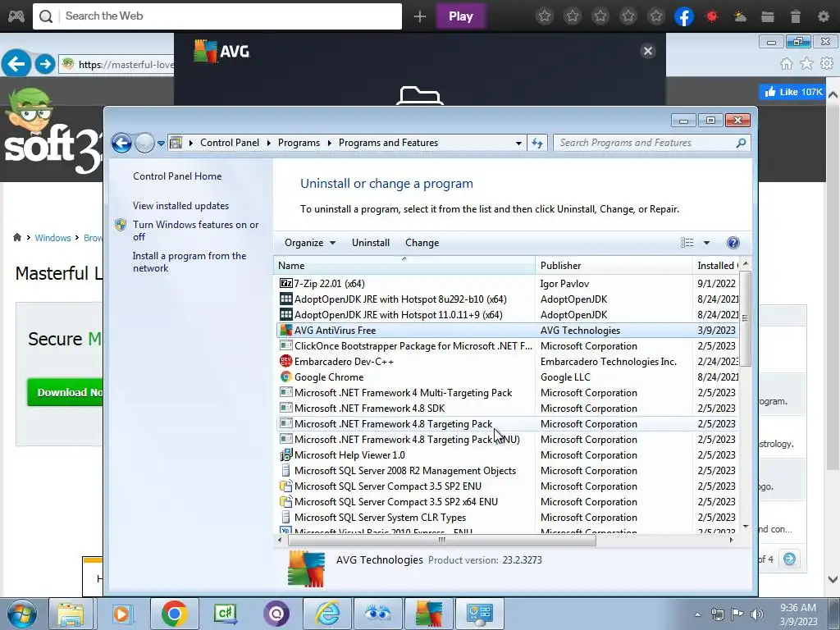Click the Uninstall toolbar button
The image size is (840, 630).
pyautogui.click(x=371, y=243)
